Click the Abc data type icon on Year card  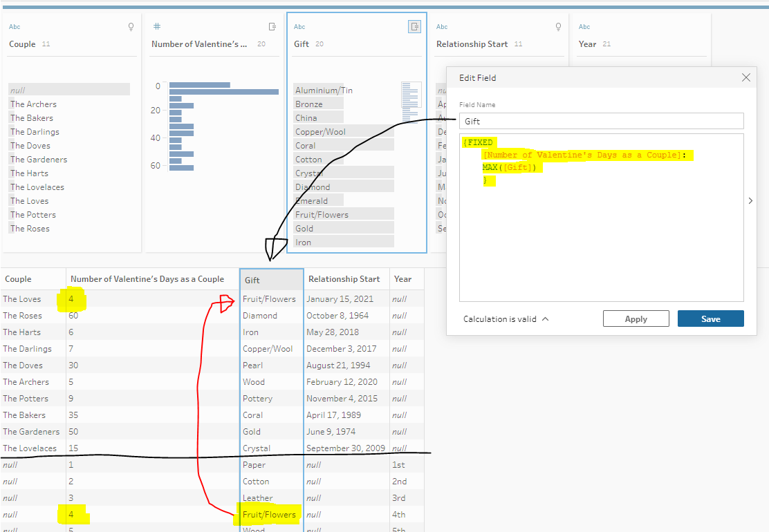click(584, 27)
